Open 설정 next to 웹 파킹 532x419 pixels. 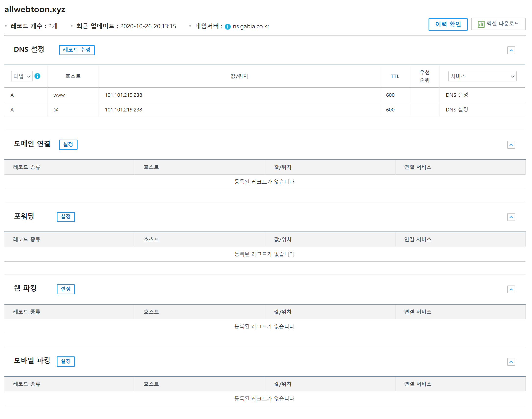[66, 289]
